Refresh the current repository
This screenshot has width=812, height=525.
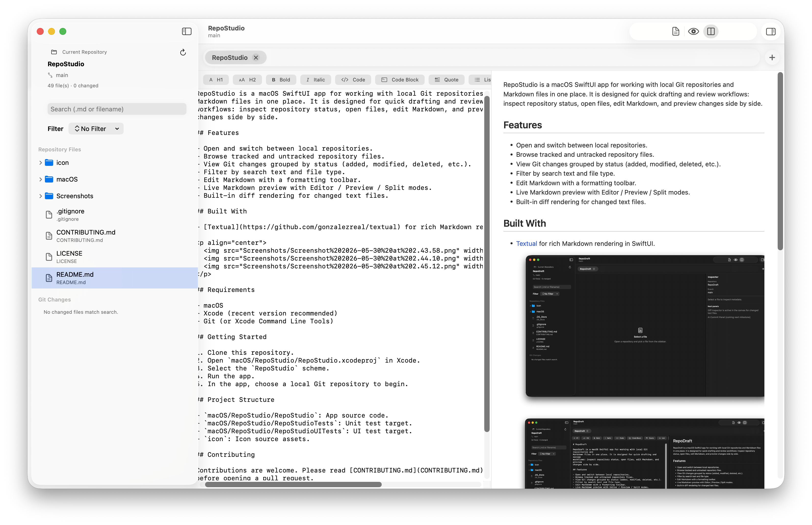pyautogui.click(x=183, y=52)
